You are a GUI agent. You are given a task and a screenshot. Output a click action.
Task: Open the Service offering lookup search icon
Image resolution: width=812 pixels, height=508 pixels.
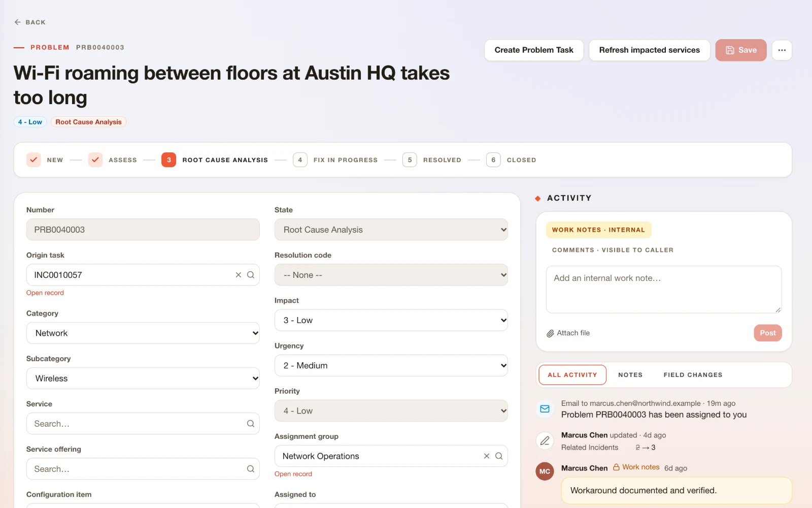[x=251, y=469]
